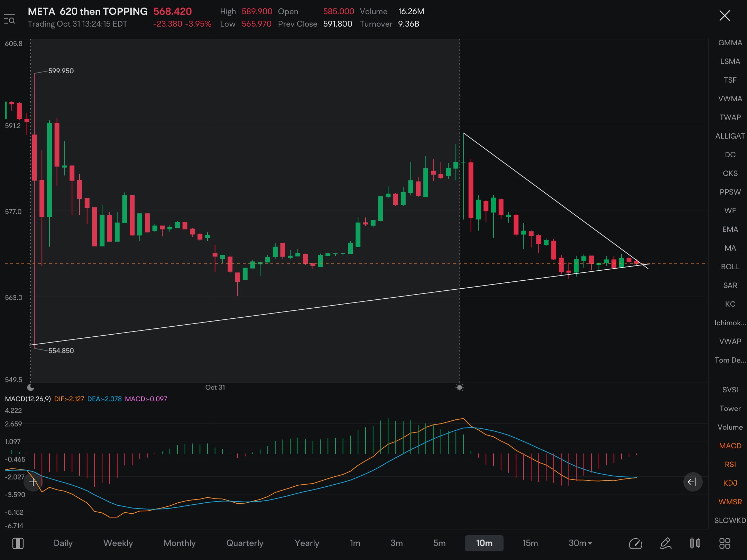747x560 pixels.
Task: Enable the Tower sub-indicator
Action: (x=730, y=409)
